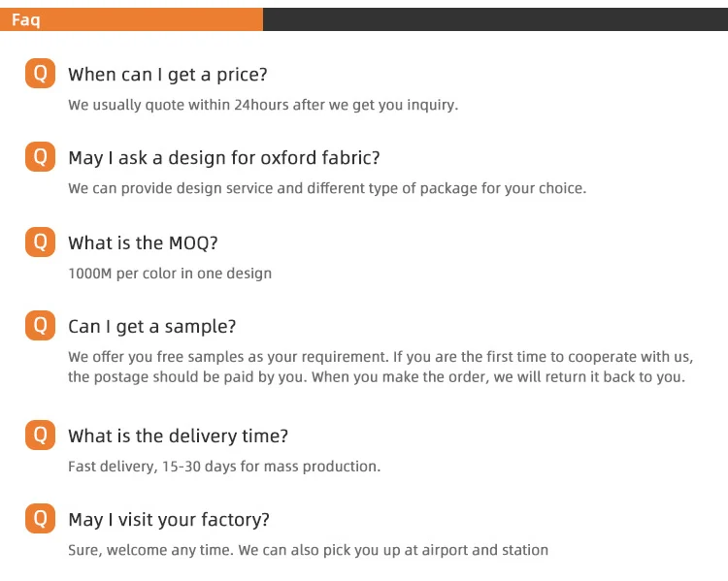Click the Q icon next to 'Can I get a sample?'
728x581 pixels.
click(x=40, y=326)
